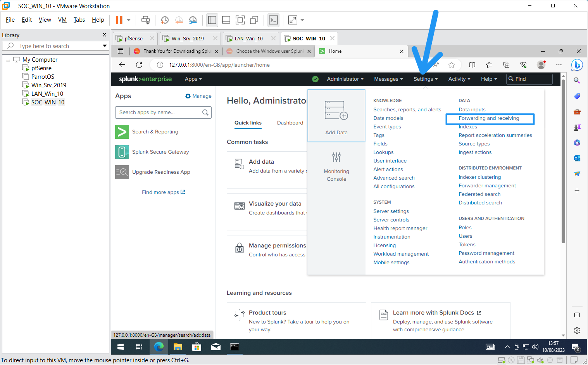Screen dimensions: 588x365
Task: Open the Administrator dropdown menu
Action: coord(345,79)
